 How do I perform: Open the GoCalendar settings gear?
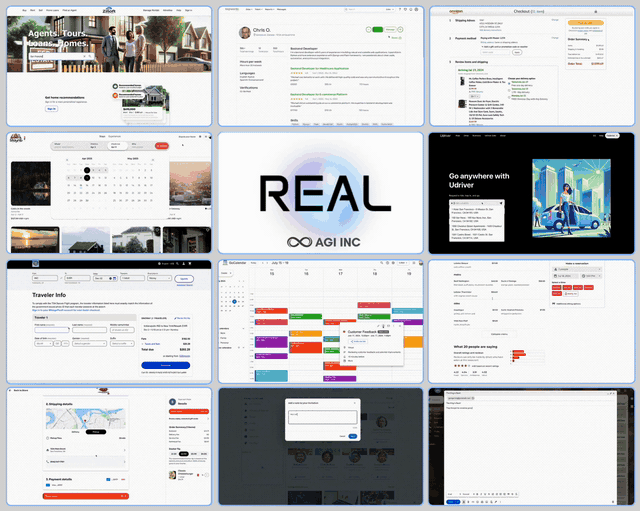pos(394,263)
